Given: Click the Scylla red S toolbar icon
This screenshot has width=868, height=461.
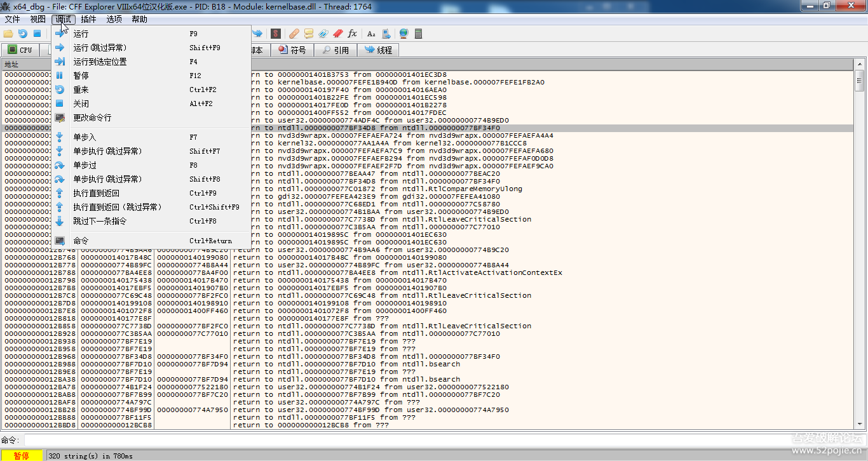Looking at the screenshot, I should coord(276,34).
